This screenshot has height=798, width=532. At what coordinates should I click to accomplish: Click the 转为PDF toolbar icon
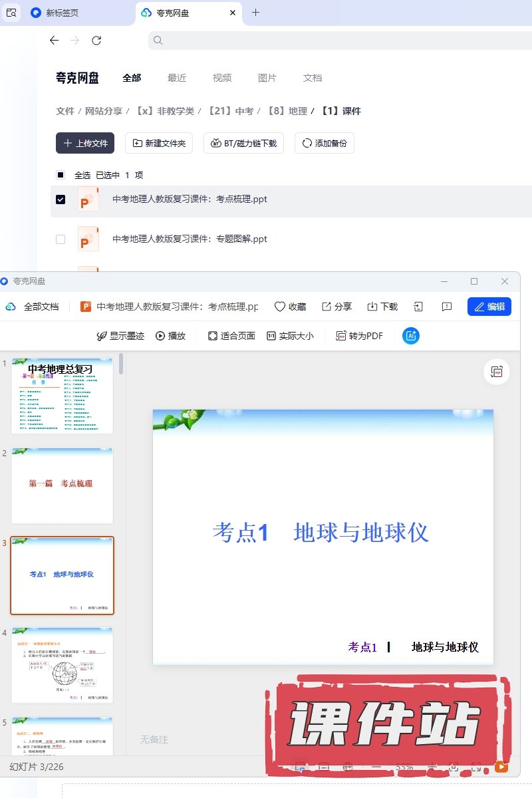[x=341, y=336]
